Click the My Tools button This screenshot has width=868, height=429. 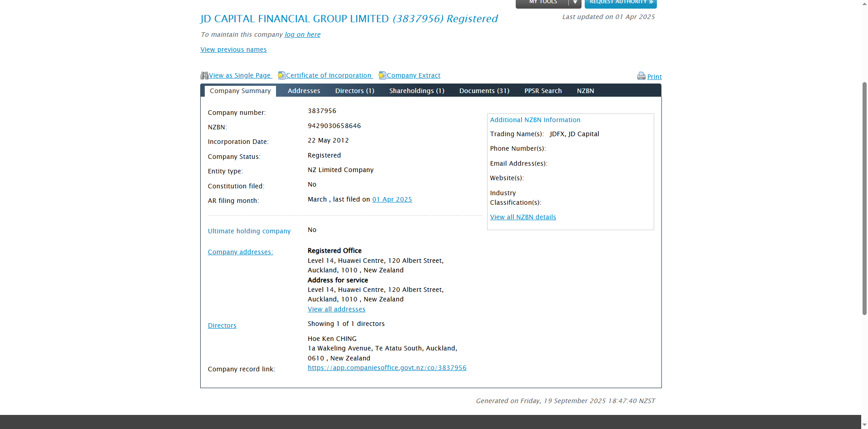542,3
